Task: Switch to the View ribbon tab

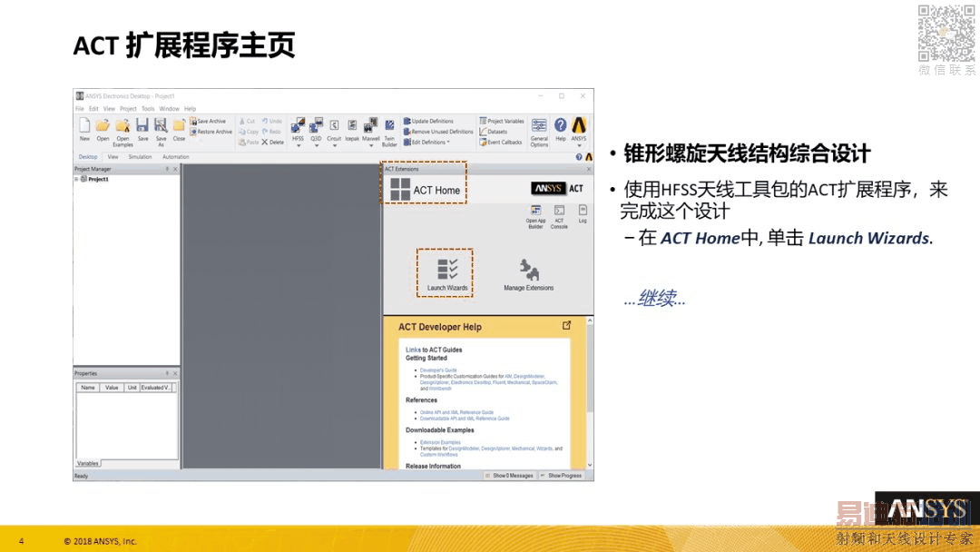Action: click(113, 157)
